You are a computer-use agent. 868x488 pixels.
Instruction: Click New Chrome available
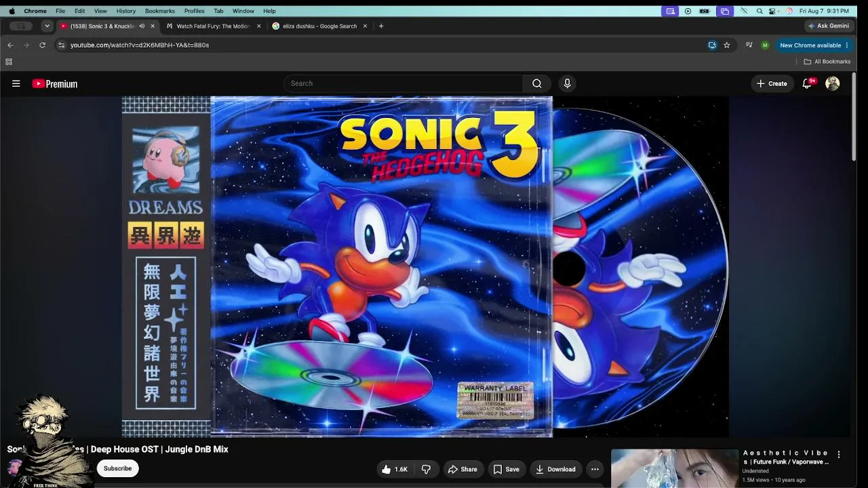[814, 45]
